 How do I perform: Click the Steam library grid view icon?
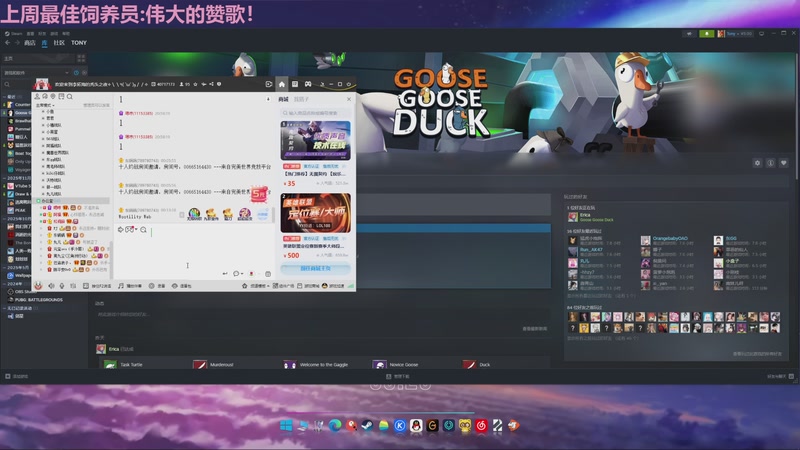tap(81, 58)
